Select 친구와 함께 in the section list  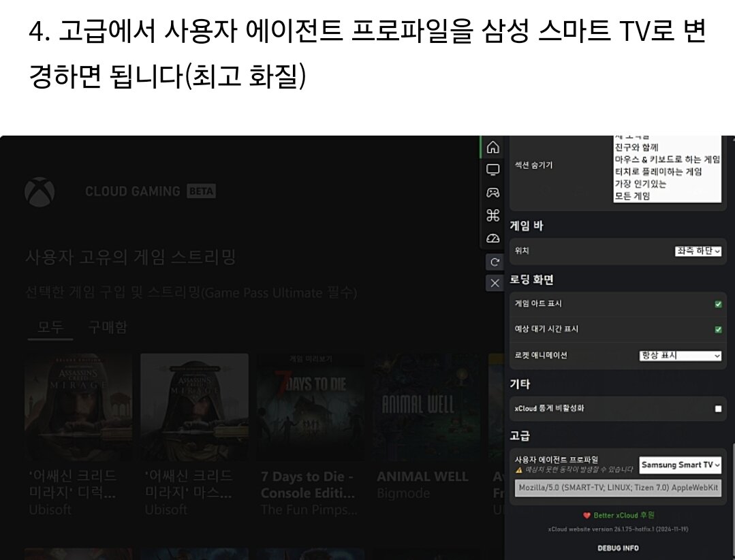coord(636,147)
